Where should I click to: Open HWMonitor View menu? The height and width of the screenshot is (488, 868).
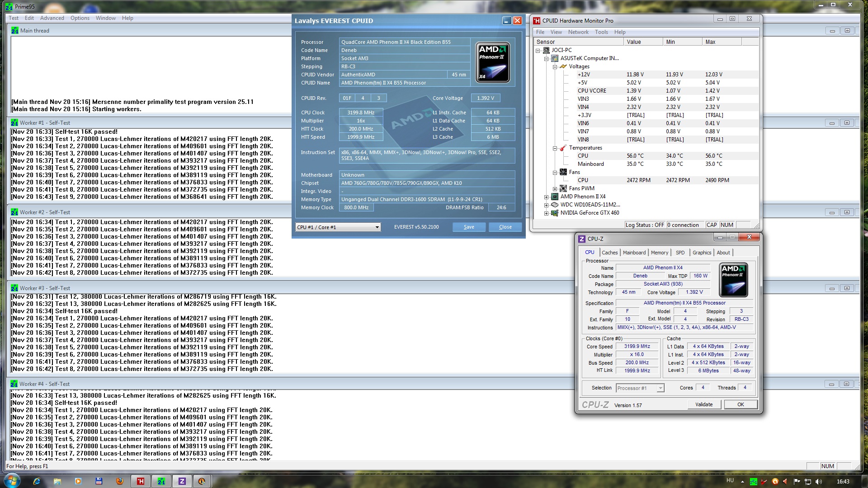(556, 32)
